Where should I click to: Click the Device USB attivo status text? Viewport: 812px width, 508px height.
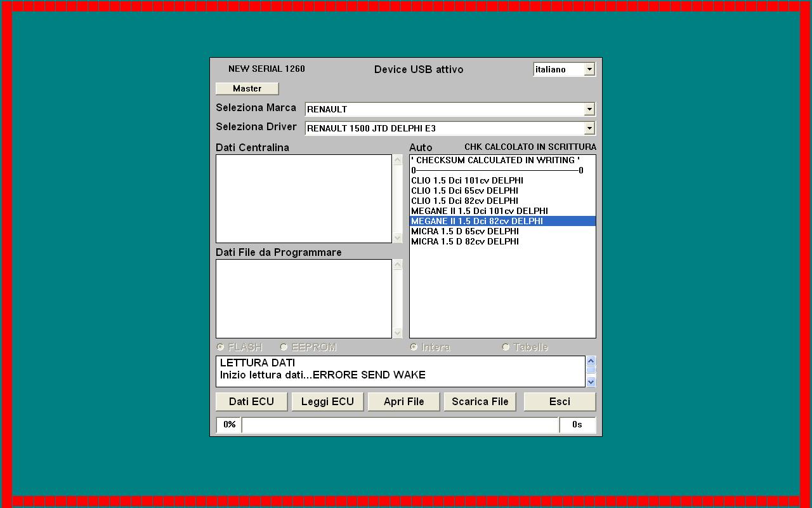point(419,69)
